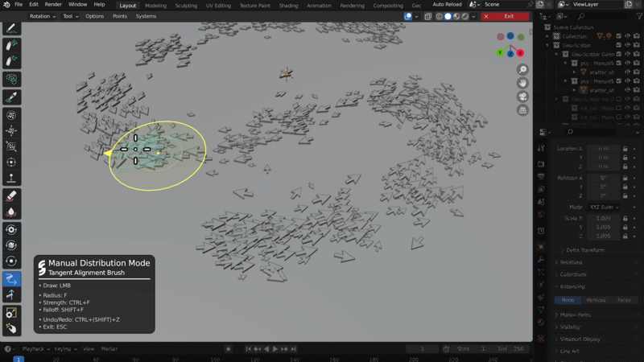The image size is (644, 362).
Task: Select the upward arrow alignment brush
Action: click(11, 294)
